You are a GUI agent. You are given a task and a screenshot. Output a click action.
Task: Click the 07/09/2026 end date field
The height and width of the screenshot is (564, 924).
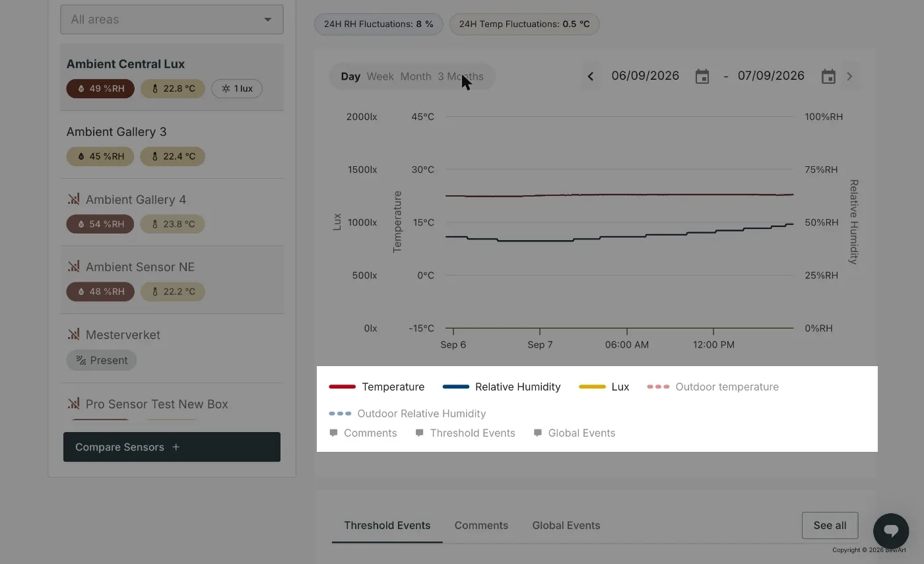[771, 76]
